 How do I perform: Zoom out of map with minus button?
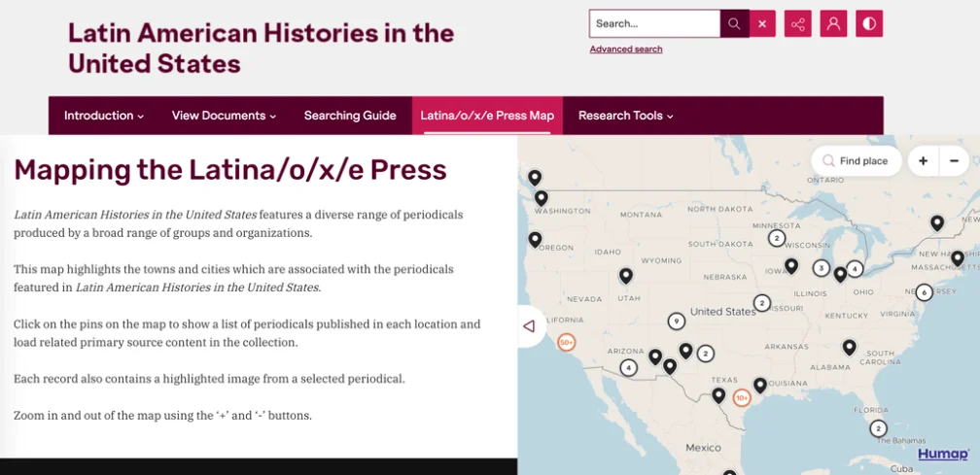(x=954, y=161)
